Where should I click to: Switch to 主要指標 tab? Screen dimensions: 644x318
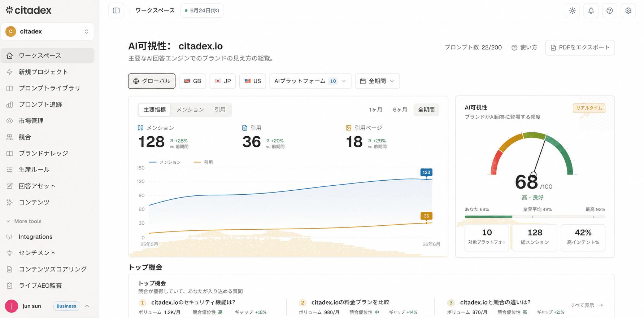point(155,110)
